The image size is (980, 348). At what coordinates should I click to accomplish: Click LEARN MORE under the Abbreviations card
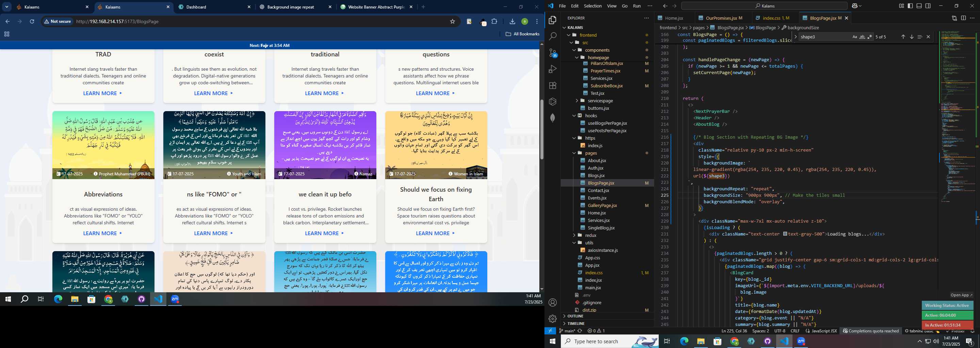(x=103, y=234)
